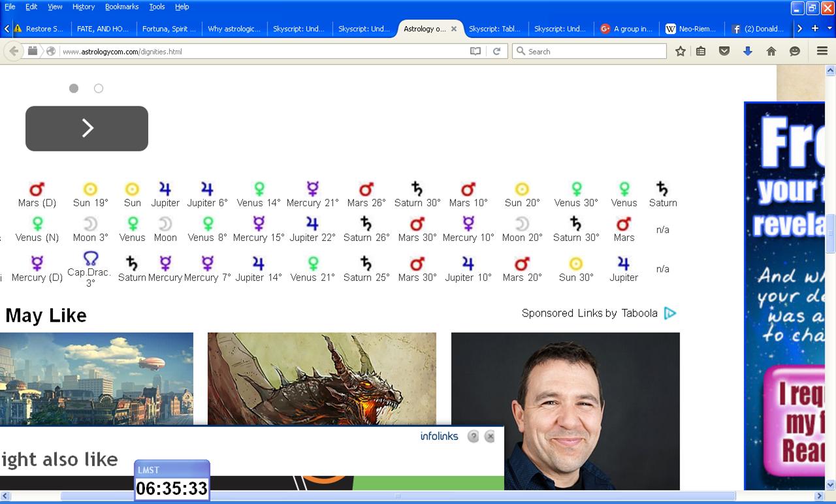This screenshot has height=504, width=836.
Task: Open the dragon artwork thumbnail
Action: (322, 379)
